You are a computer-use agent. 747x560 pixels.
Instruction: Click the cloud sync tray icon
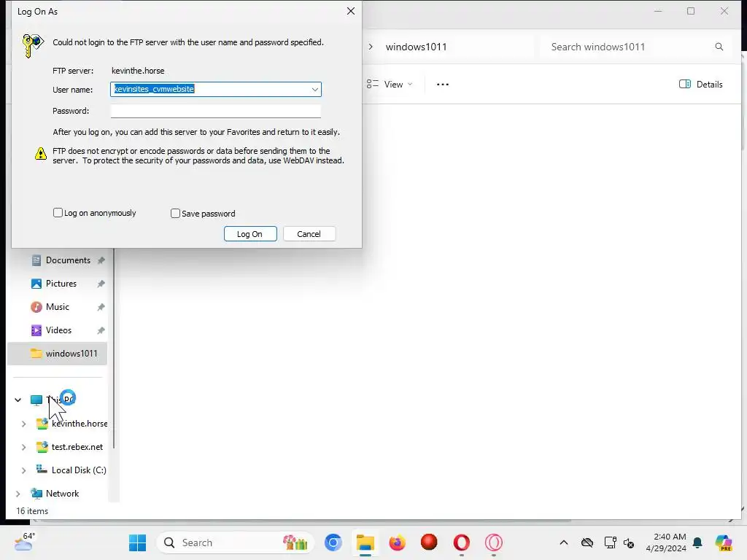[587, 542]
